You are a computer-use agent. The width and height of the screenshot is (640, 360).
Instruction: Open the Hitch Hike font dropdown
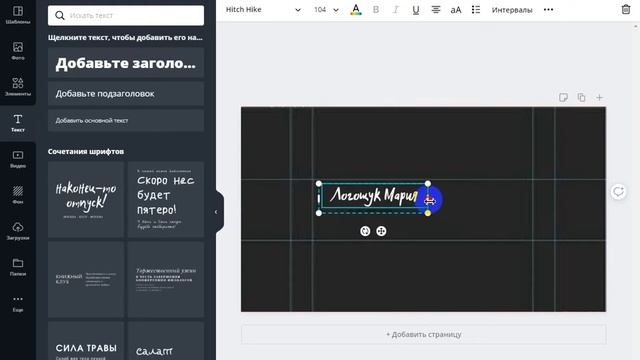263,9
